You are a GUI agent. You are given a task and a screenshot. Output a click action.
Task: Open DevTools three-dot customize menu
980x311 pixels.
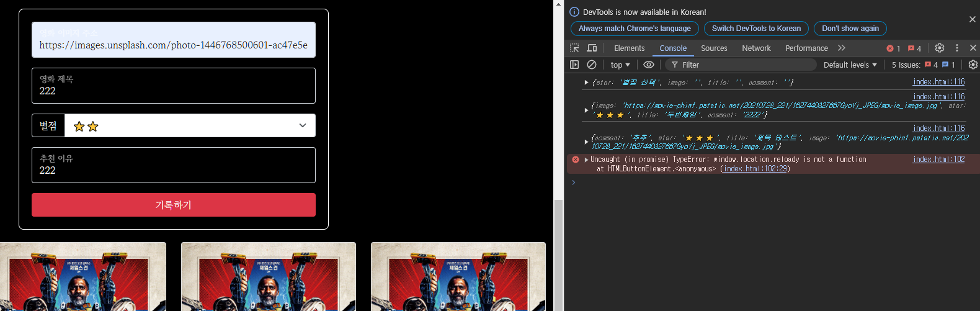pyautogui.click(x=957, y=48)
